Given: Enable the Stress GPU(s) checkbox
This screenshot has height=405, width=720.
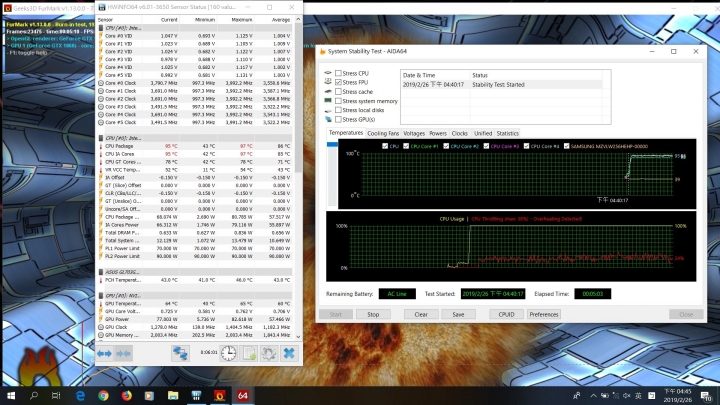Looking at the screenshot, I should click(338, 119).
